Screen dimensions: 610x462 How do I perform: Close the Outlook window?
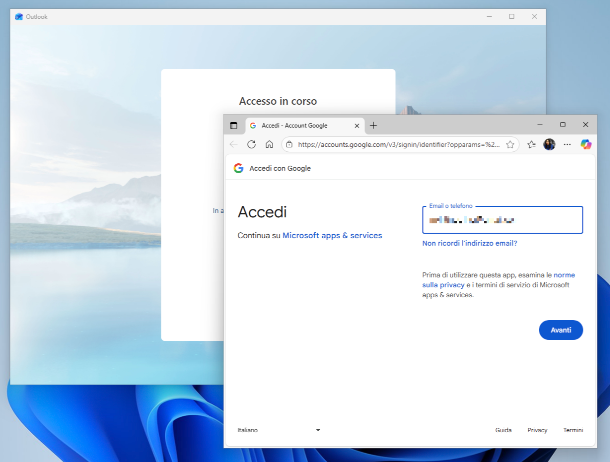pyautogui.click(x=534, y=17)
